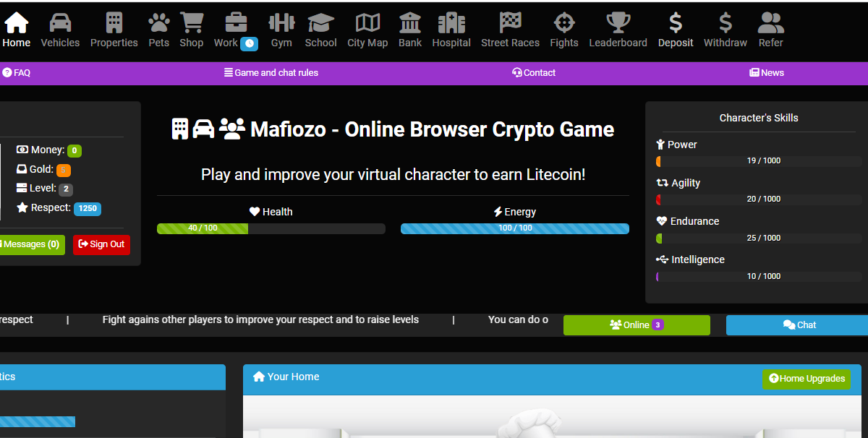Click the "Play and improve" subtitle text
Viewport: 868px width, 438px height.
393,174
